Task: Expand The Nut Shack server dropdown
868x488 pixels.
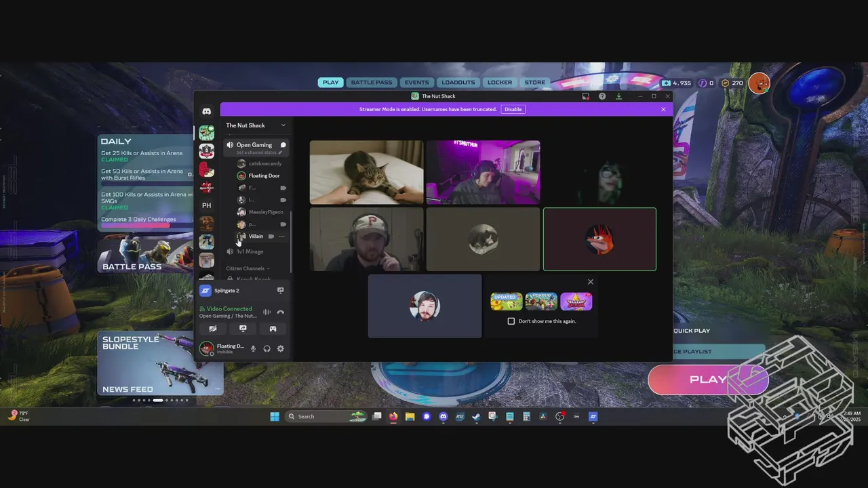Action: click(283, 125)
